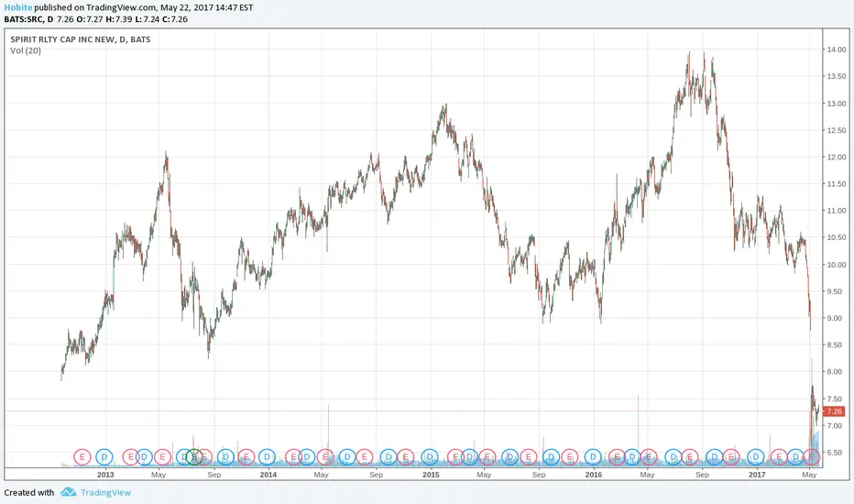
Task: Click the 2015 time axis label
Action: coord(431,475)
